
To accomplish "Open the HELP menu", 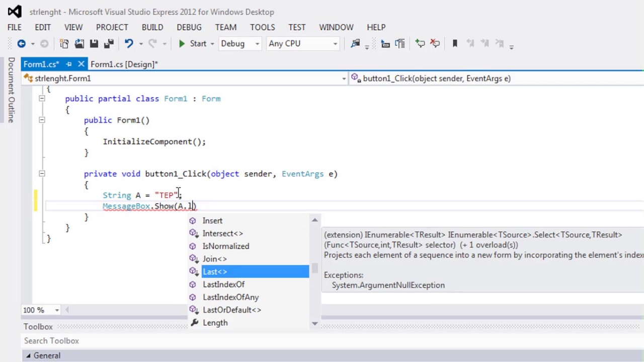I will [376, 27].
